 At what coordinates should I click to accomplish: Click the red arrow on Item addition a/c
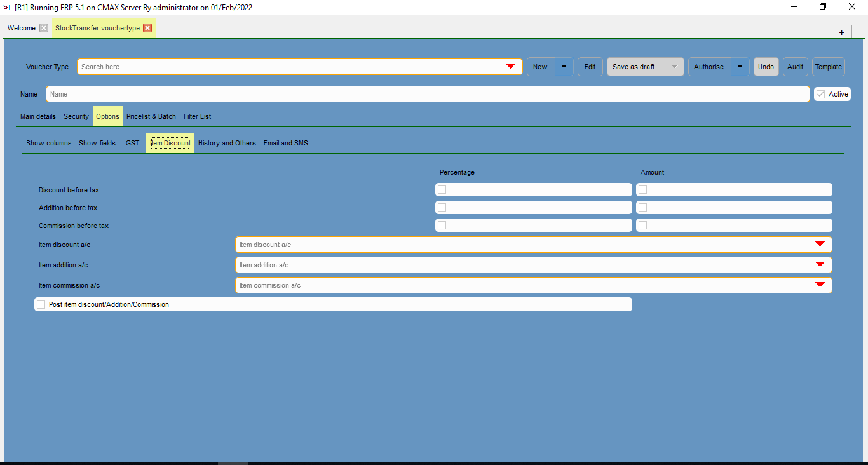click(820, 264)
